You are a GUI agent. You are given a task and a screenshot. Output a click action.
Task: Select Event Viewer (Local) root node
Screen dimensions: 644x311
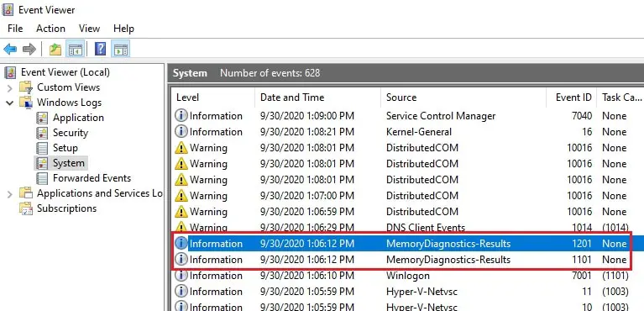coord(65,72)
